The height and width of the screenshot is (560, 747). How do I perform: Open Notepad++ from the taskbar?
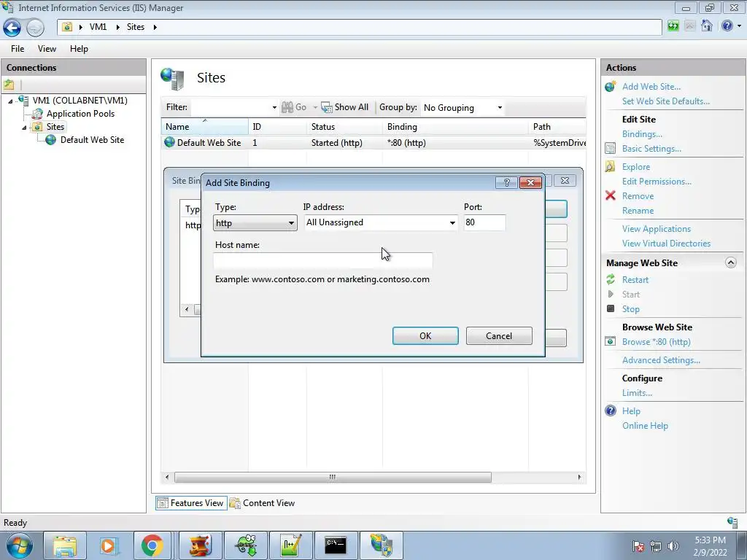[290, 545]
